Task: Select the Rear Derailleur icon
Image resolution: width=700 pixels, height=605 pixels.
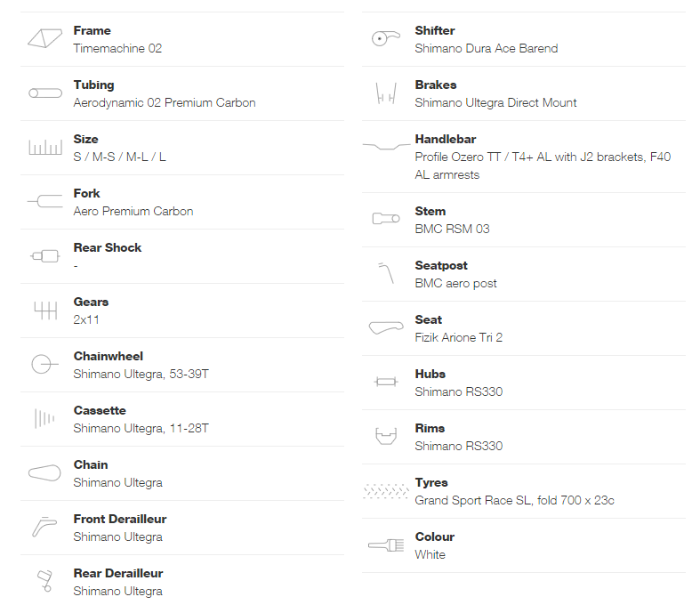Action: 45,581
